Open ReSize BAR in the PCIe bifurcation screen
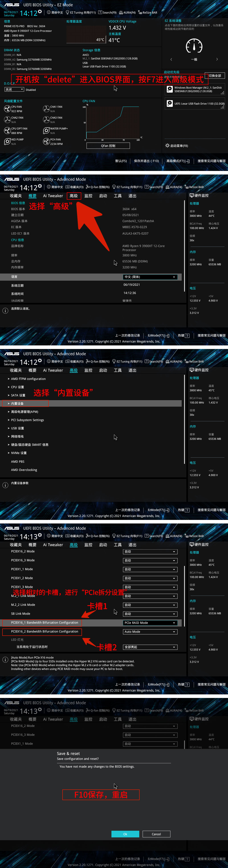 pos(194,536)
